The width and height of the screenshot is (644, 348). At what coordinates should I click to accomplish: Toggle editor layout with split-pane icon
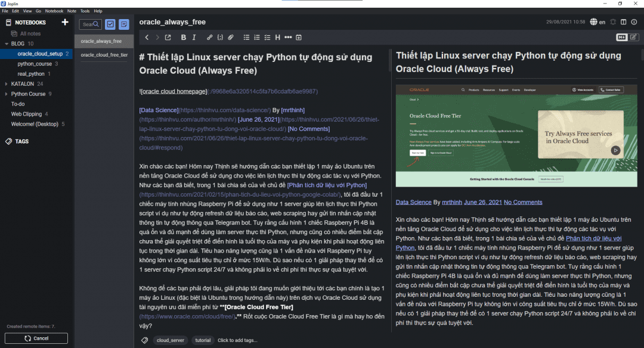[623, 22]
